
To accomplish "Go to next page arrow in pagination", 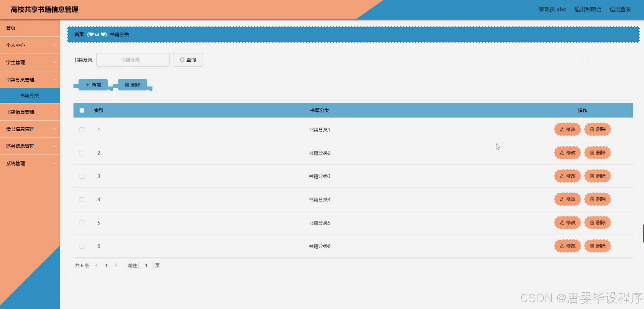I will coord(116,265).
